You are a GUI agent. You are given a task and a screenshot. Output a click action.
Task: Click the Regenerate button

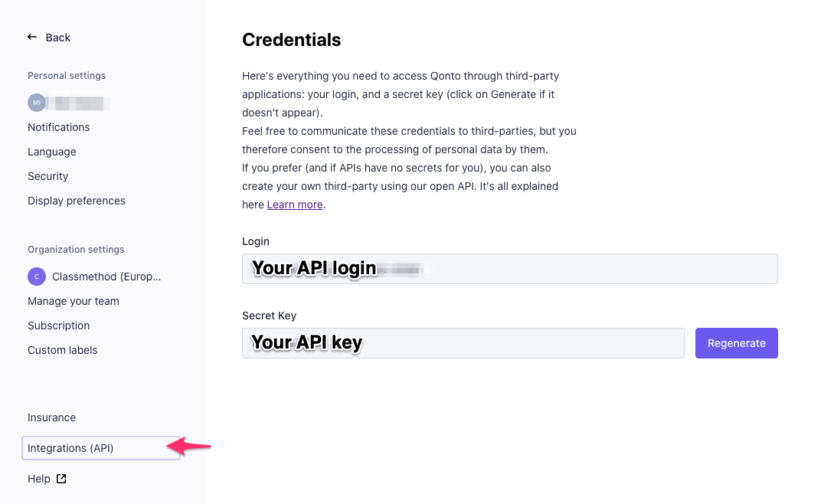click(736, 343)
